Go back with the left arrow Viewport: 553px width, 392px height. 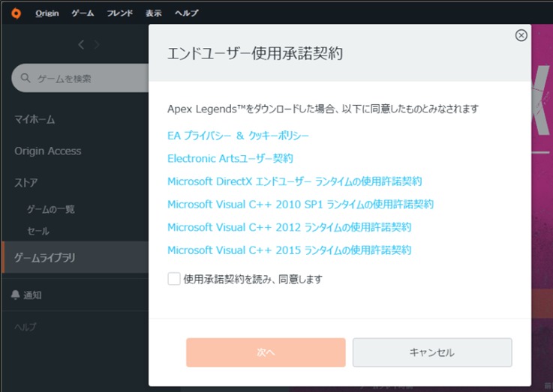click(x=81, y=45)
